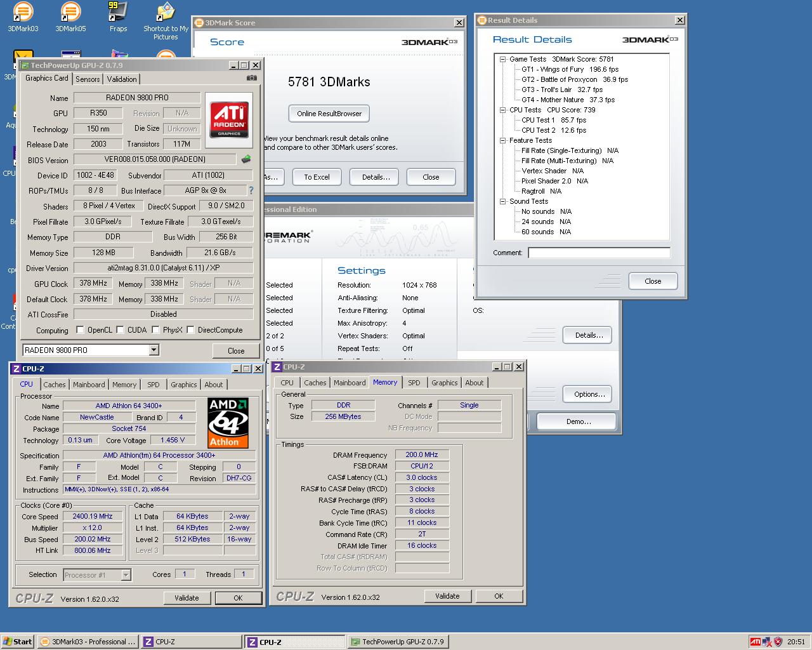Click Close in Result Details window
This screenshot has width=812, height=650.
653,281
